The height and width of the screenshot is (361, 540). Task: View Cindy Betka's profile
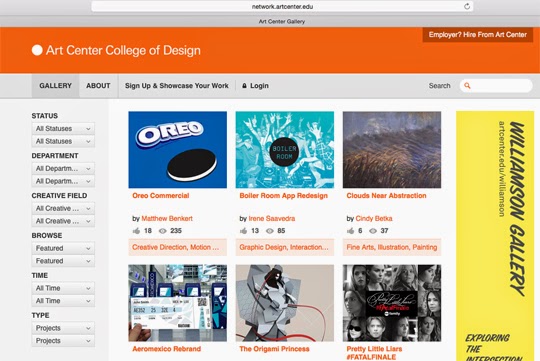(374, 218)
